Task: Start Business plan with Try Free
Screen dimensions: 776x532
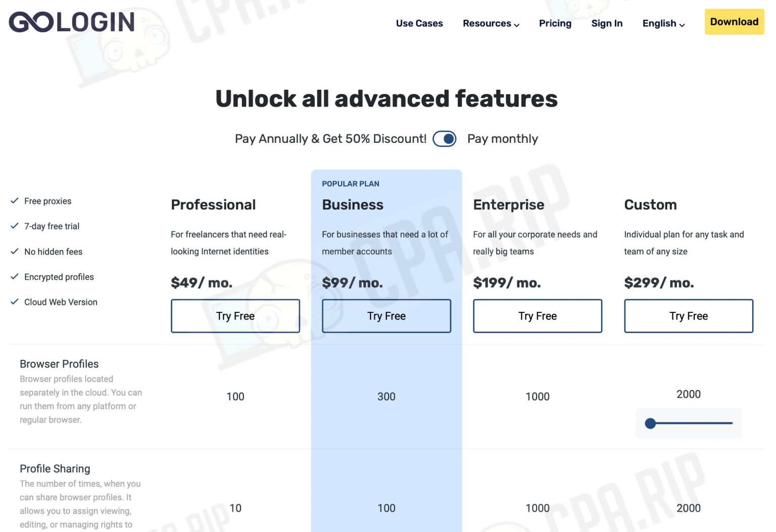Action: [x=386, y=316]
